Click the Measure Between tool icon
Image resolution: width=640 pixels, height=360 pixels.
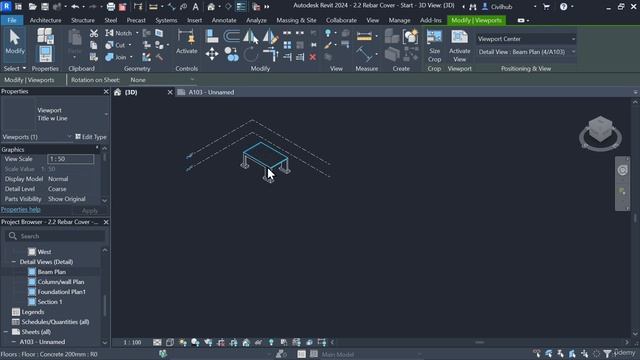pos(363,54)
